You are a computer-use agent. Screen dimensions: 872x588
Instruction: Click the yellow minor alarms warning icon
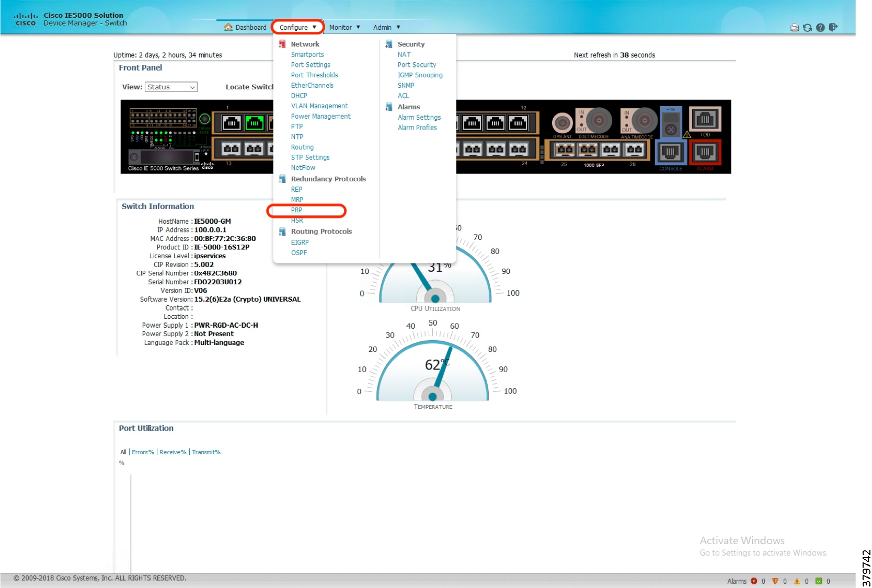click(x=797, y=581)
